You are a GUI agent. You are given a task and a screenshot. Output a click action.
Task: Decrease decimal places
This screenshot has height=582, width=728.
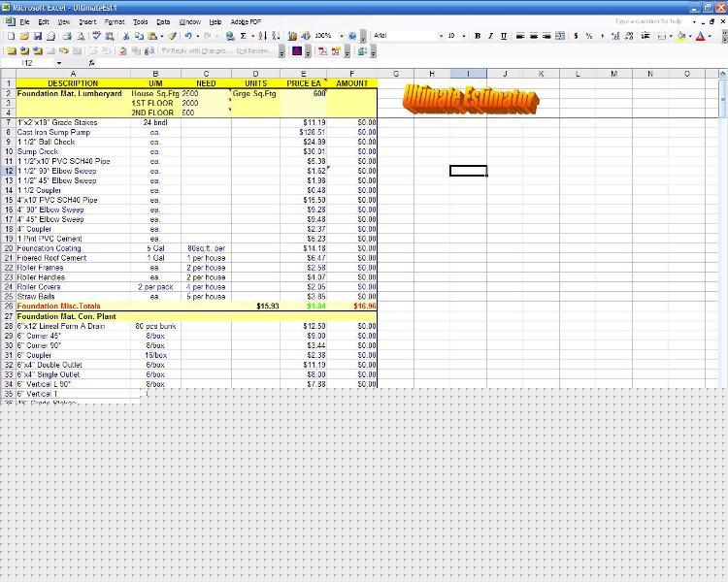pyautogui.click(x=629, y=36)
